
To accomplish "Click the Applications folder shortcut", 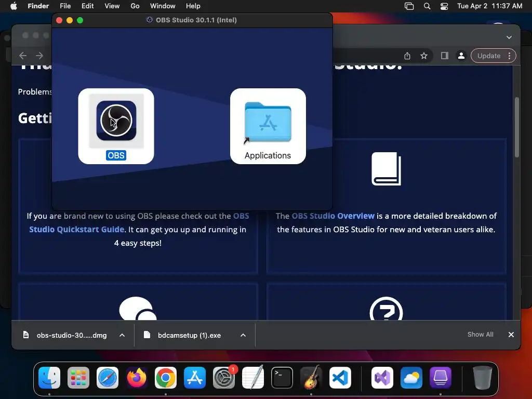I will (268, 123).
